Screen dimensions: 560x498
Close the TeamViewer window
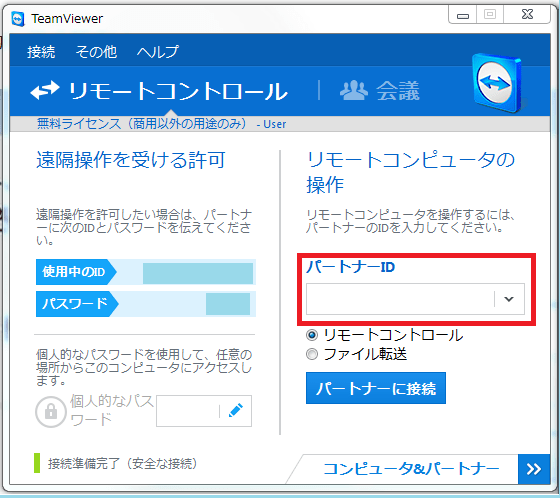point(527,14)
